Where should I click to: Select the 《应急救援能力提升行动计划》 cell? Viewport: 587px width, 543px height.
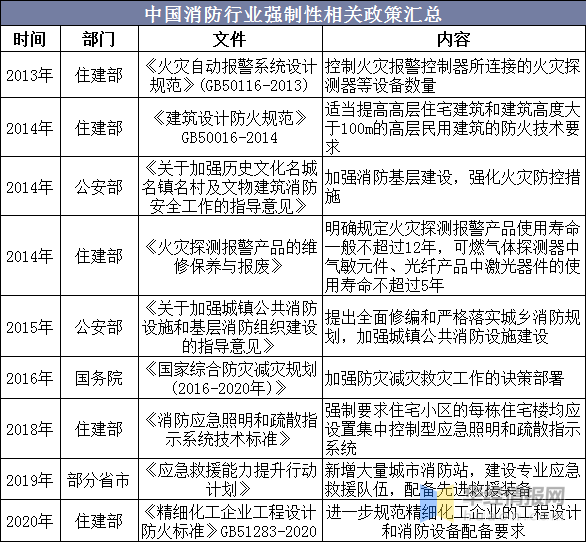(x=230, y=479)
